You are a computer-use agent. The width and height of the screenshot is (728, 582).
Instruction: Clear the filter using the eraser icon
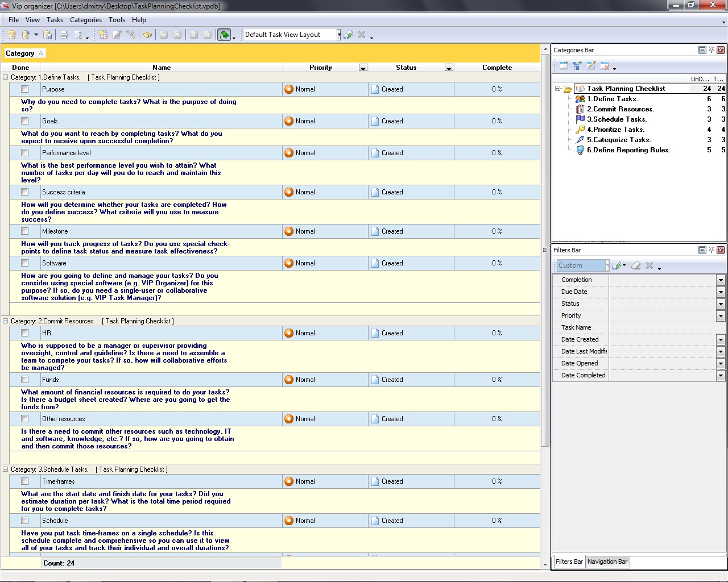(636, 265)
